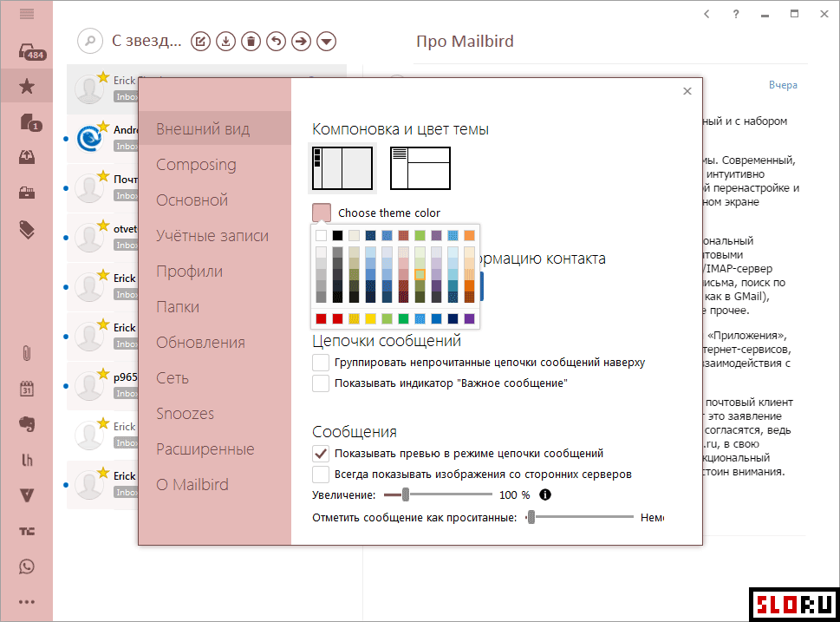Open the WhatsApp app icon in sidebar

tap(27, 566)
